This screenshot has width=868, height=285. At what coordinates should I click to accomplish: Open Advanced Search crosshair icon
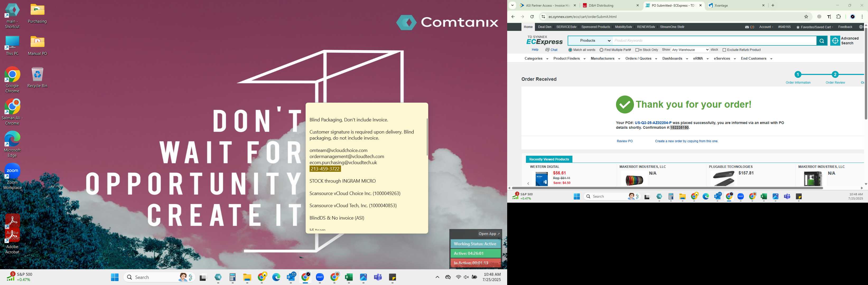835,41
